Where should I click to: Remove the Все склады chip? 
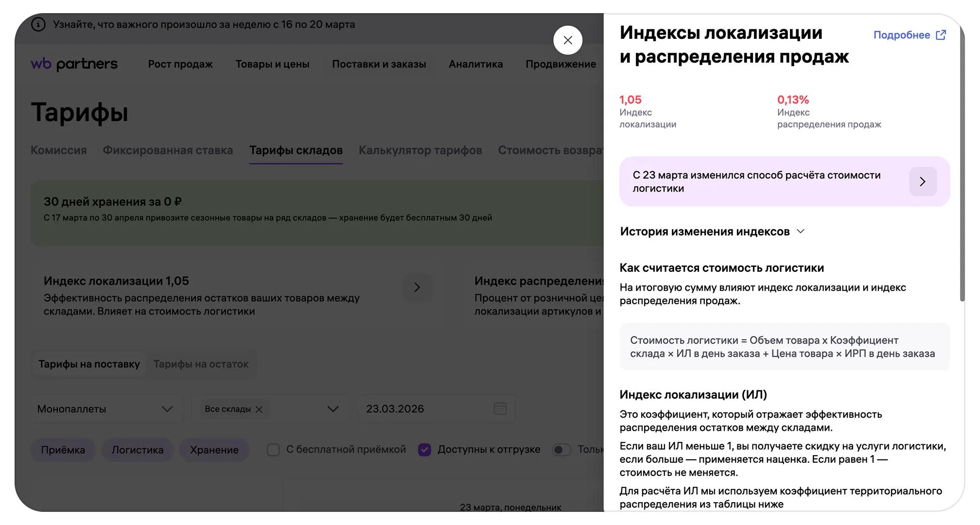[259, 409]
